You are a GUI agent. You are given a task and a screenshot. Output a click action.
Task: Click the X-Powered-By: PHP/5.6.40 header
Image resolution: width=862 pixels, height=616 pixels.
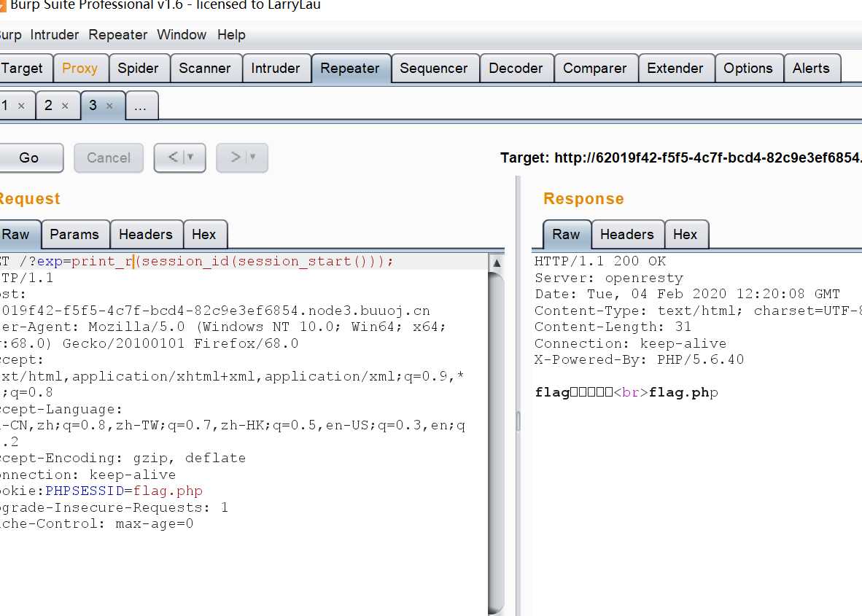point(640,360)
